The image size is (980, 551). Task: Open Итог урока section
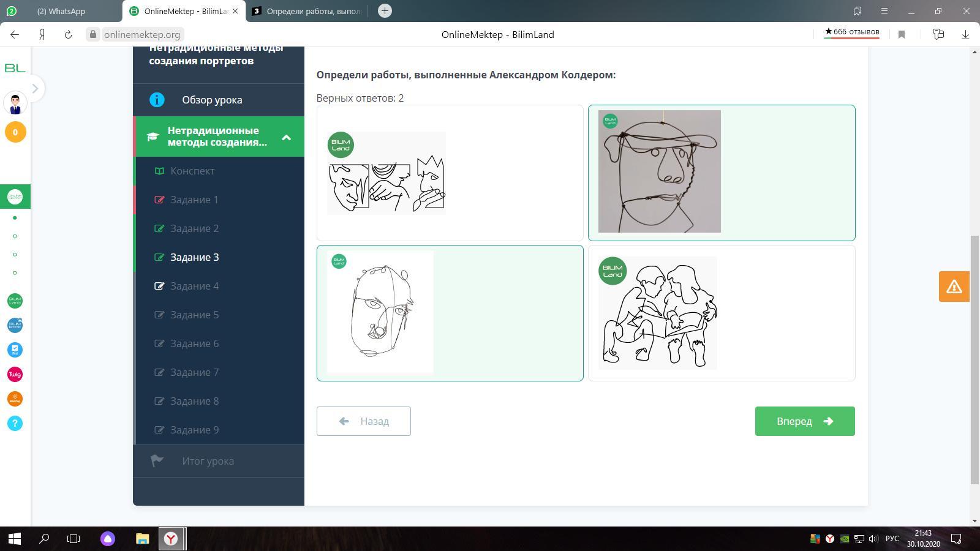219,461
